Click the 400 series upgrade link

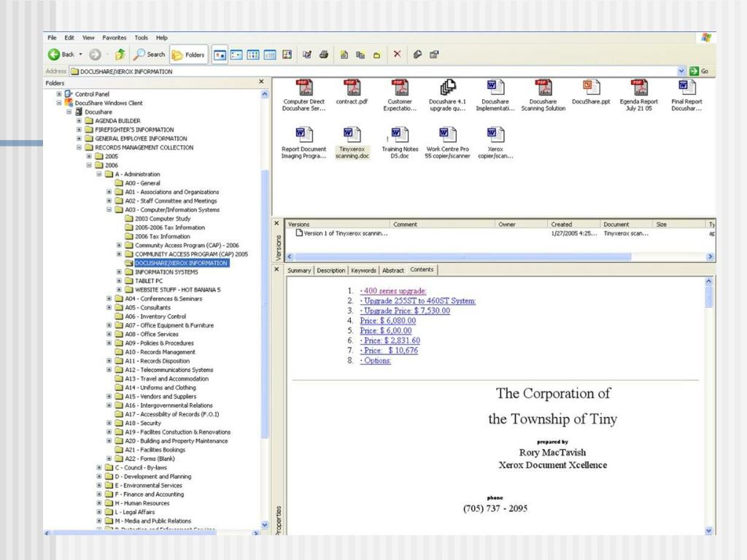393,291
